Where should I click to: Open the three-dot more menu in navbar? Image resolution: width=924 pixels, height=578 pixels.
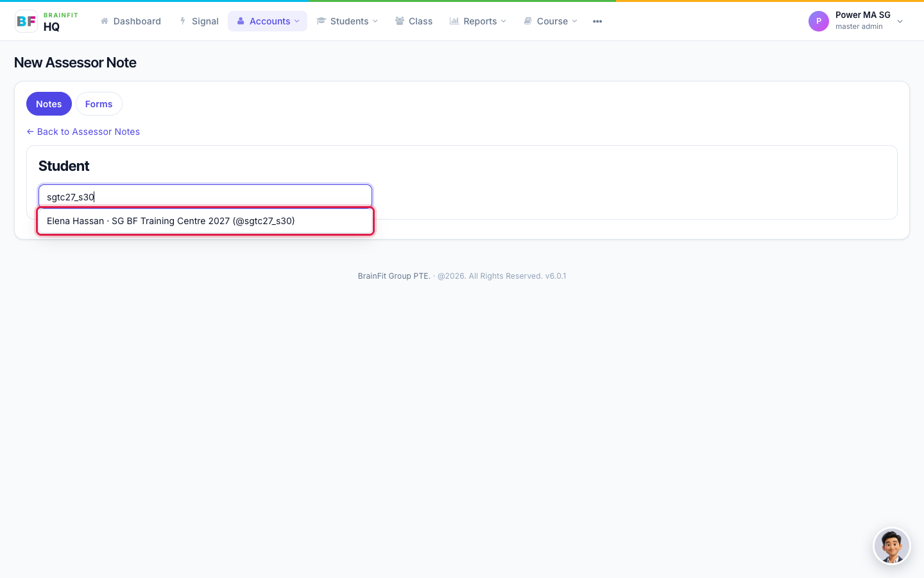tap(597, 21)
